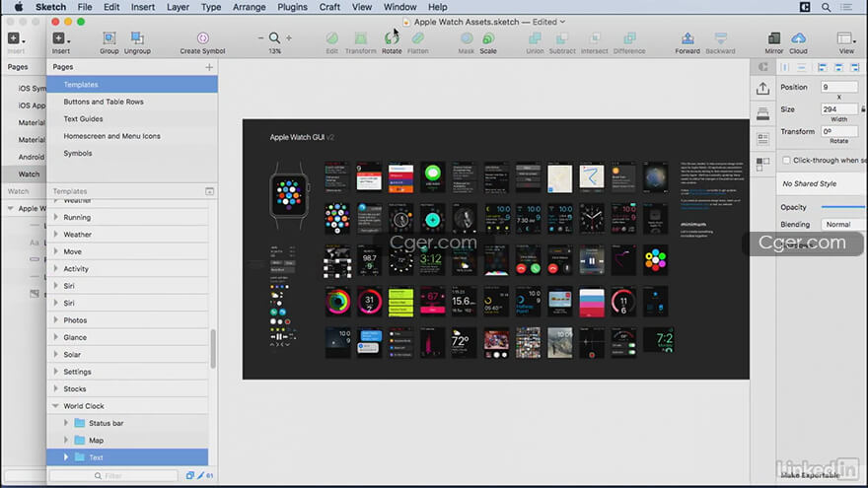Open Cloud sharing from toolbar
The width and height of the screenshot is (868, 488).
click(798, 42)
